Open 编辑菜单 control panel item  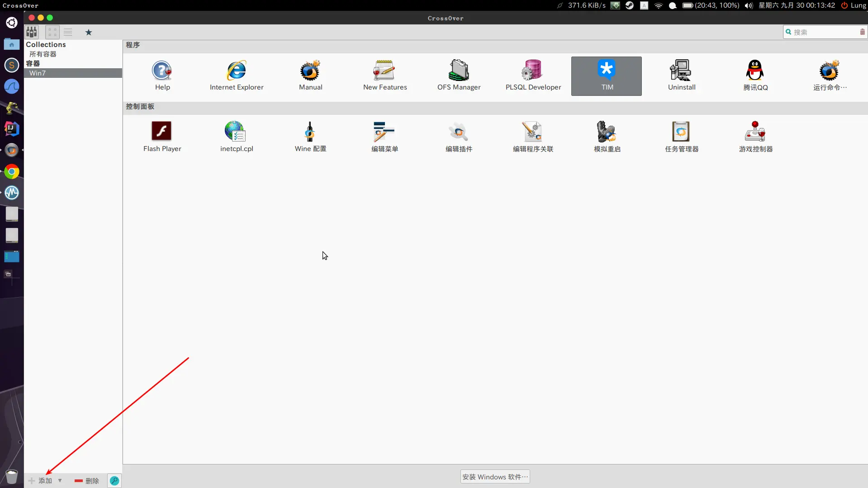click(384, 137)
